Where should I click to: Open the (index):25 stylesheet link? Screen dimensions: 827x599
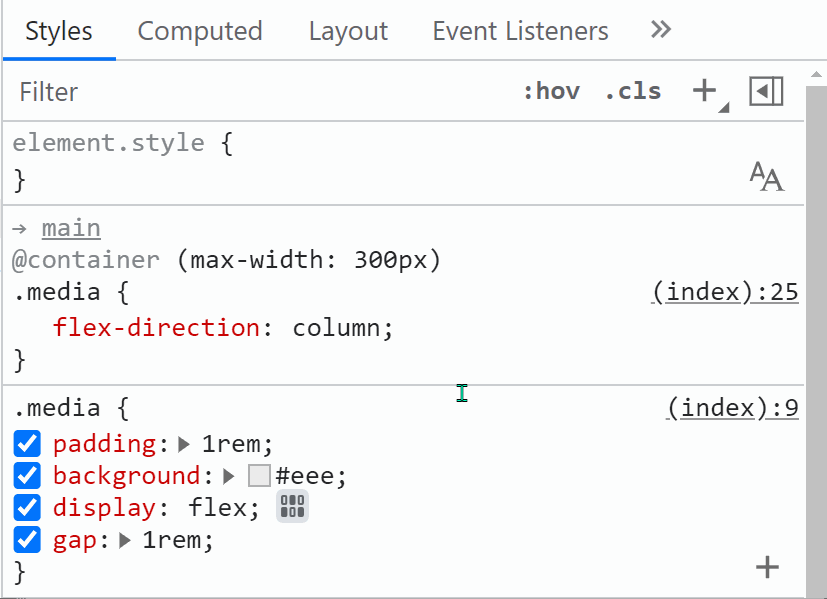pyautogui.click(x=725, y=291)
